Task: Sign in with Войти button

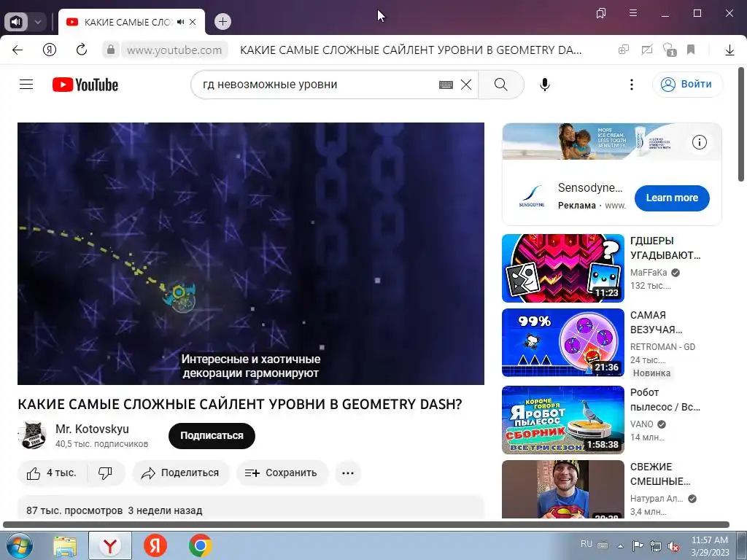Action: click(x=687, y=85)
